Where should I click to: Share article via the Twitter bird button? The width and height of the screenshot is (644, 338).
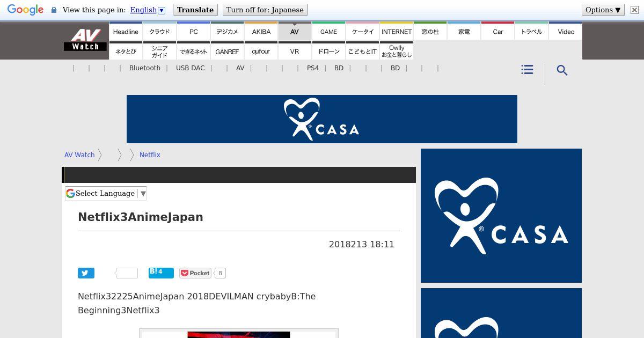(x=86, y=273)
